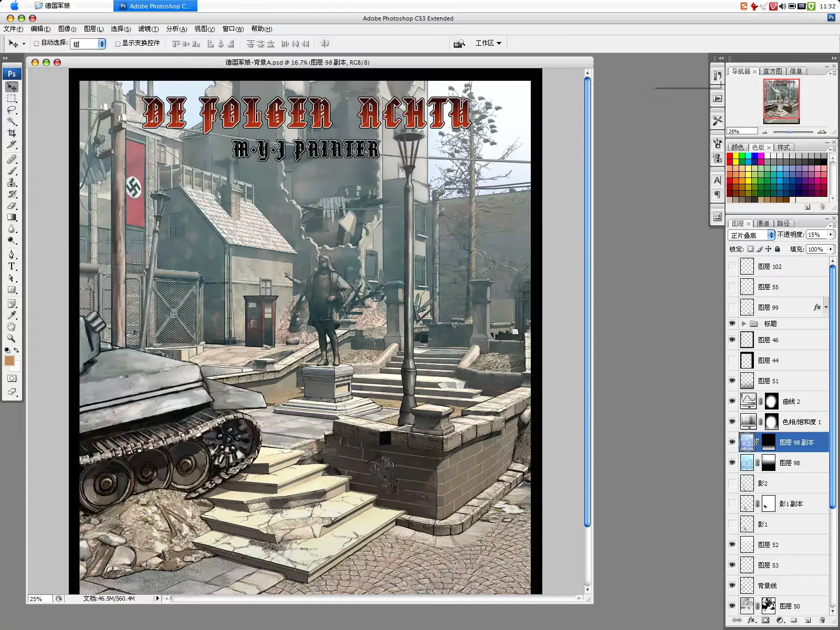Open the 工作区 workspace dropdown
Screen dimensions: 840x630
(488, 43)
